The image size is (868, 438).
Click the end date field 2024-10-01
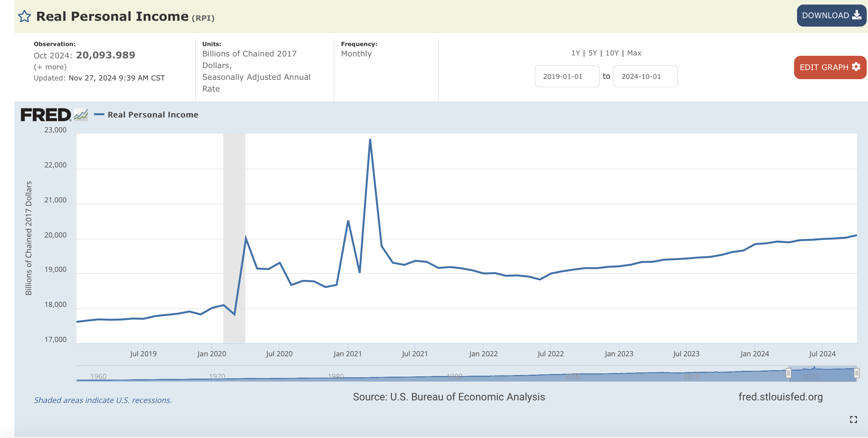[x=645, y=77]
